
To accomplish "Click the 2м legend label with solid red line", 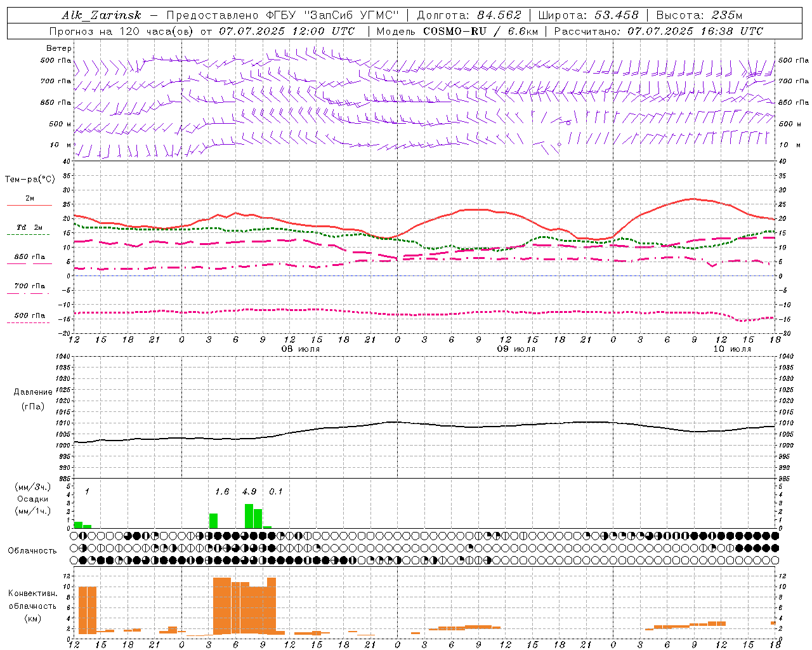I will click(x=30, y=199).
